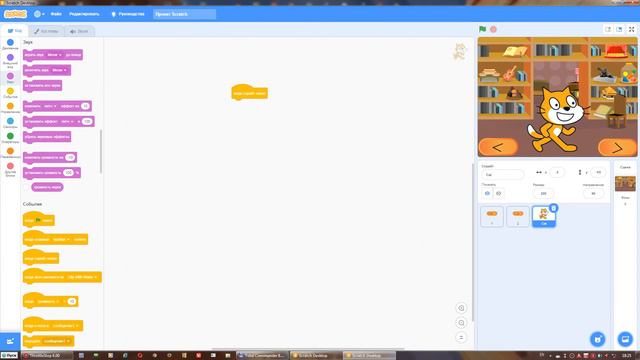
Task: Click the sprite name field 'Cat'
Action: [x=503, y=175]
